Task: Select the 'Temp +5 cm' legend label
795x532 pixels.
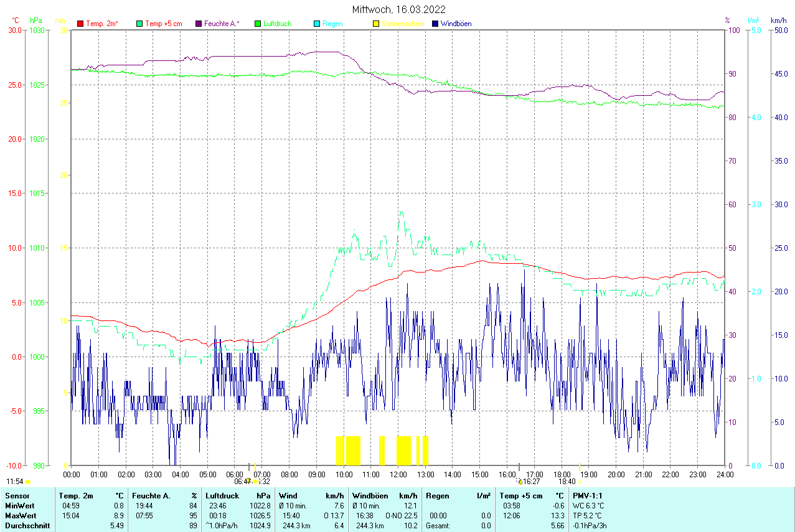Action: [x=164, y=24]
